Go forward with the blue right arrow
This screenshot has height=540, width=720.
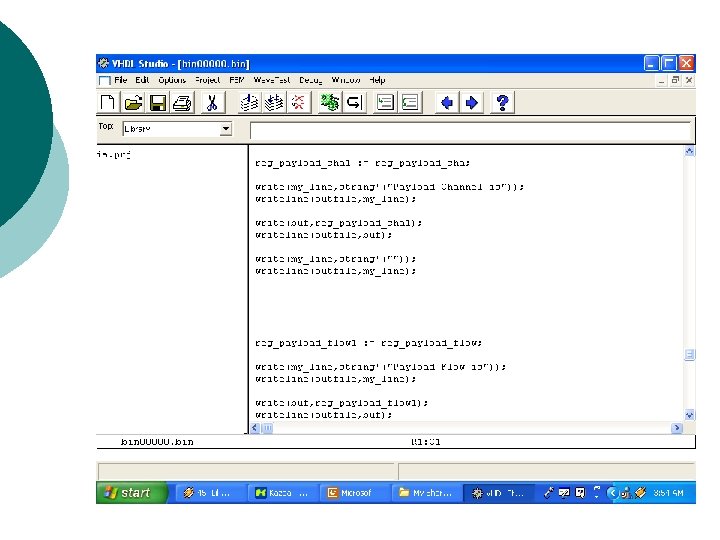[x=472, y=102]
